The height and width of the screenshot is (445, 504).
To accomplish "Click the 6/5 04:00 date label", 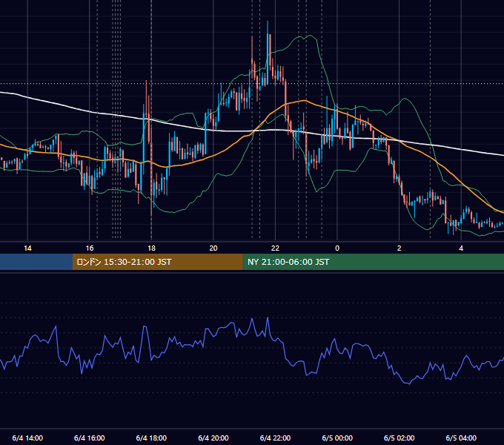I will 461,438.
